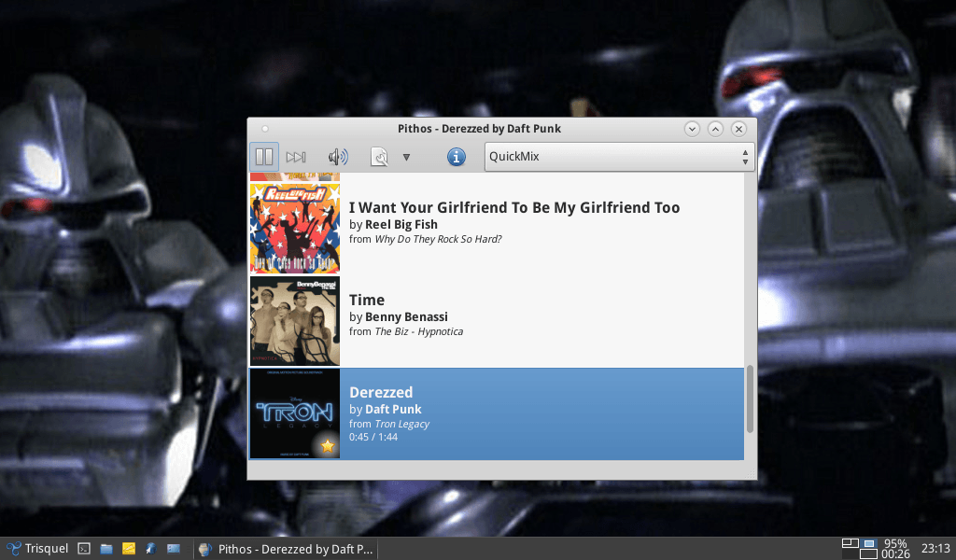956x560 pixels.
Task: Pause the currently playing song
Action: 264,157
